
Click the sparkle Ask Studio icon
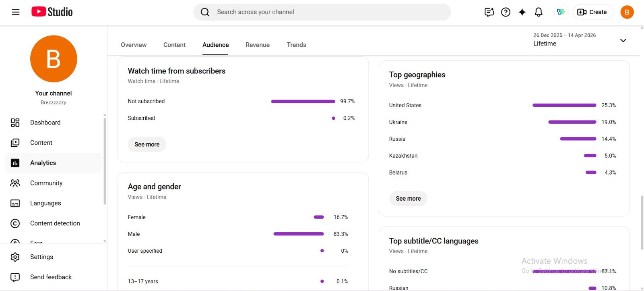(x=522, y=12)
